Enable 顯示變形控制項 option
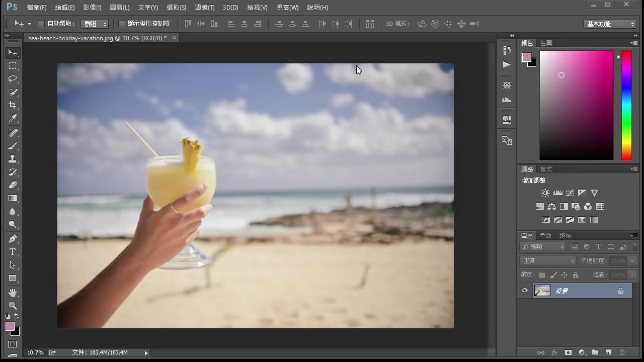 [x=121, y=23]
